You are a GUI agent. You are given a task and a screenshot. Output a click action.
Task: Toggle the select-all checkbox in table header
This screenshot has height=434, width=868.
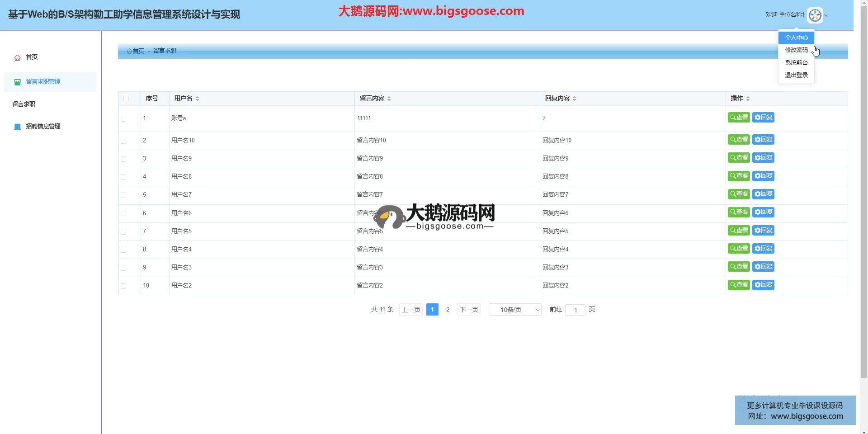tap(126, 99)
